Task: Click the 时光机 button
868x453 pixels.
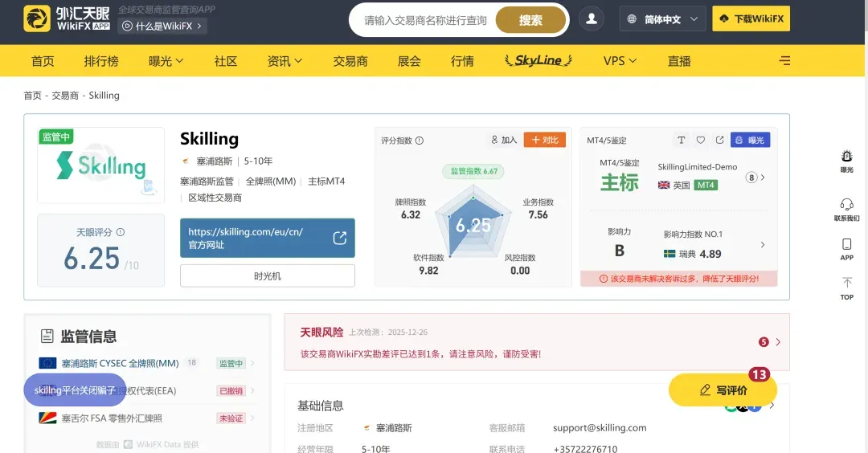Action: (268, 275)
